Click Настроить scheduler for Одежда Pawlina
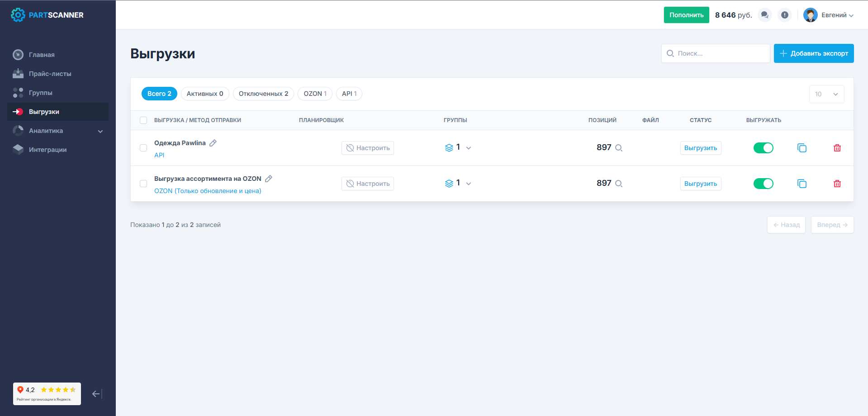 pos(368,148)
